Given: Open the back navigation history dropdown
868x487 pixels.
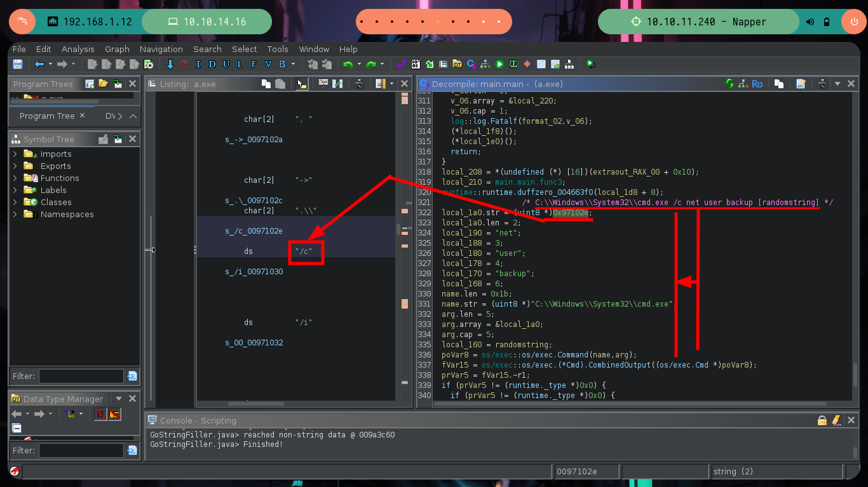Looking at the screenshot, I should [x=50, y=64].
